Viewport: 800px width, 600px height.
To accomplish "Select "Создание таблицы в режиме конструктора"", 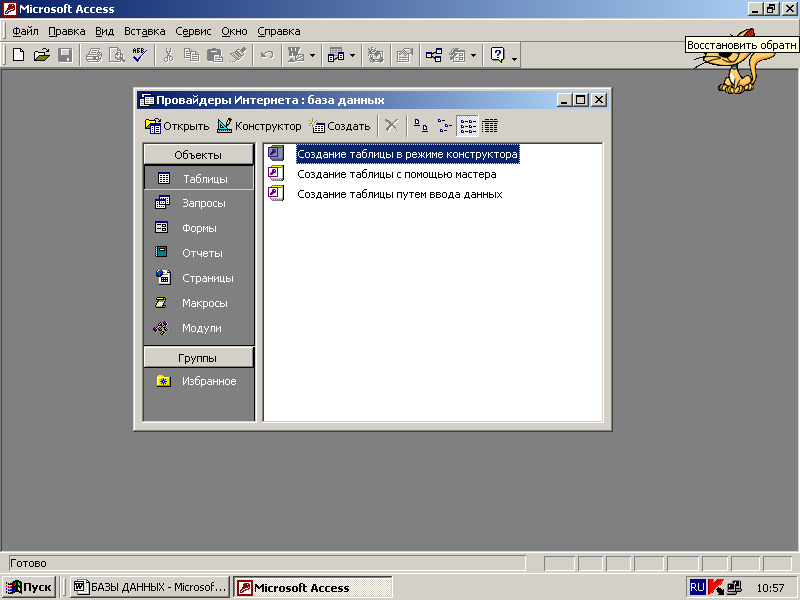I will coord(407,154).
